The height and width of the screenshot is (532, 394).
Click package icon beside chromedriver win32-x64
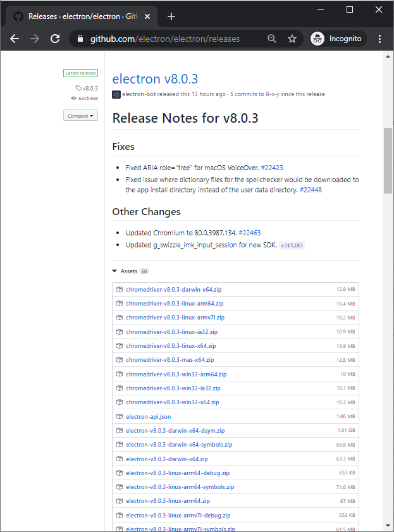tap(120, 402)
